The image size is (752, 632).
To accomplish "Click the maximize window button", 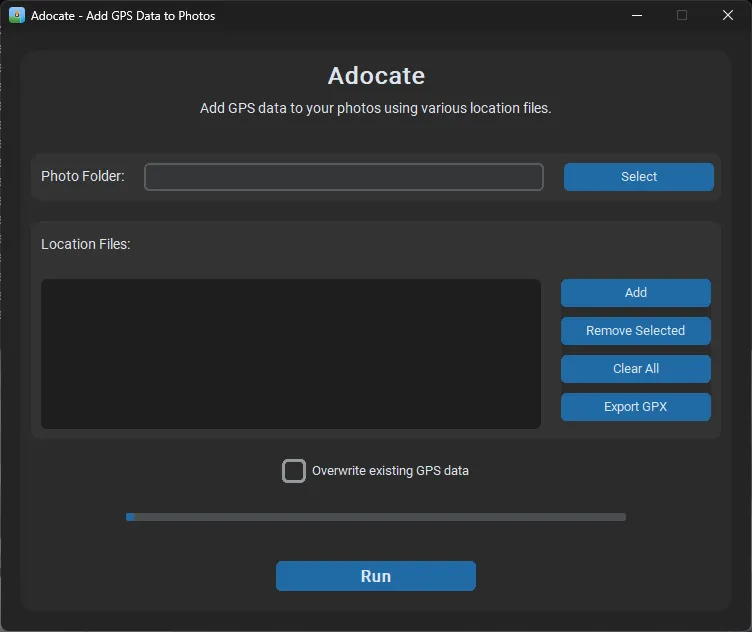I will point(682,16).
